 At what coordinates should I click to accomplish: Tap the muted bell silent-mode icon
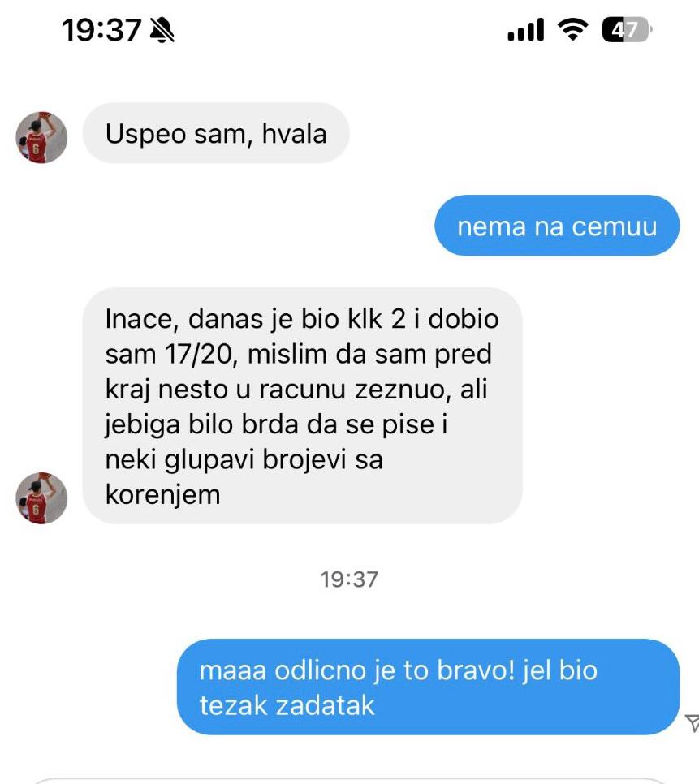pos(162,29)
